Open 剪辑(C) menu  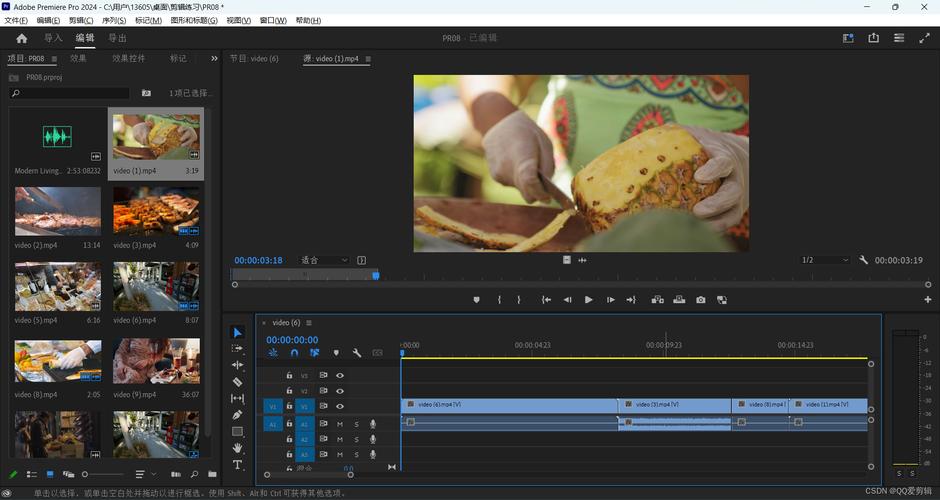click(81, 20)
